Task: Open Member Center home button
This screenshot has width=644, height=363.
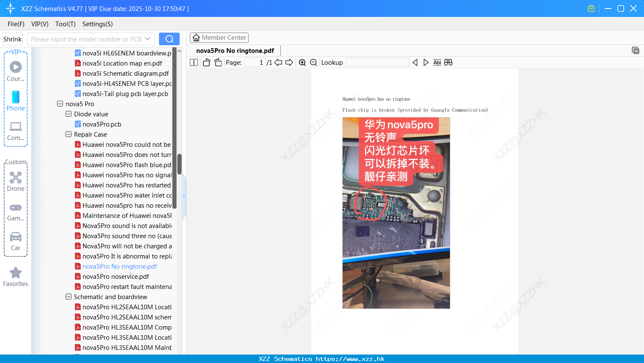Action: click(219, 38)
